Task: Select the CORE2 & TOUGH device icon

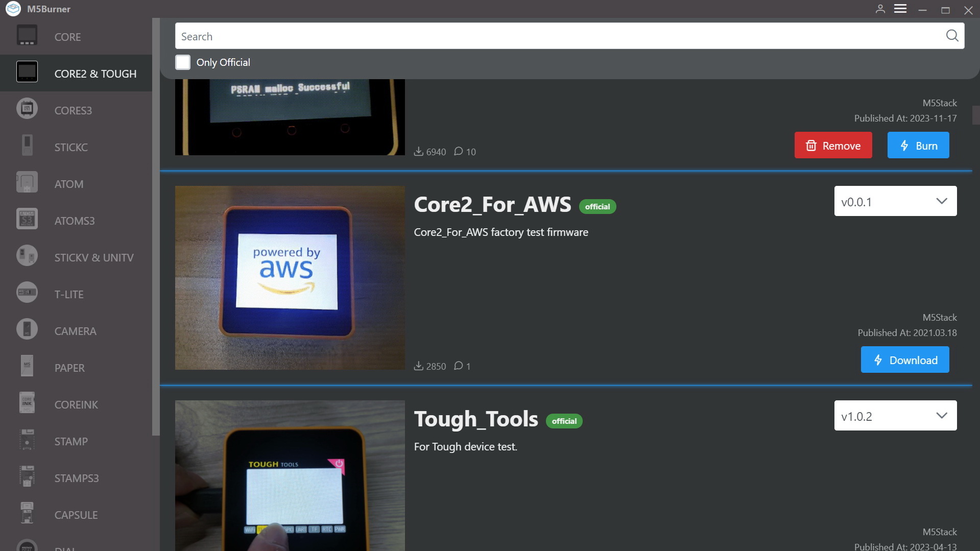Action: [x=27, y=72]
